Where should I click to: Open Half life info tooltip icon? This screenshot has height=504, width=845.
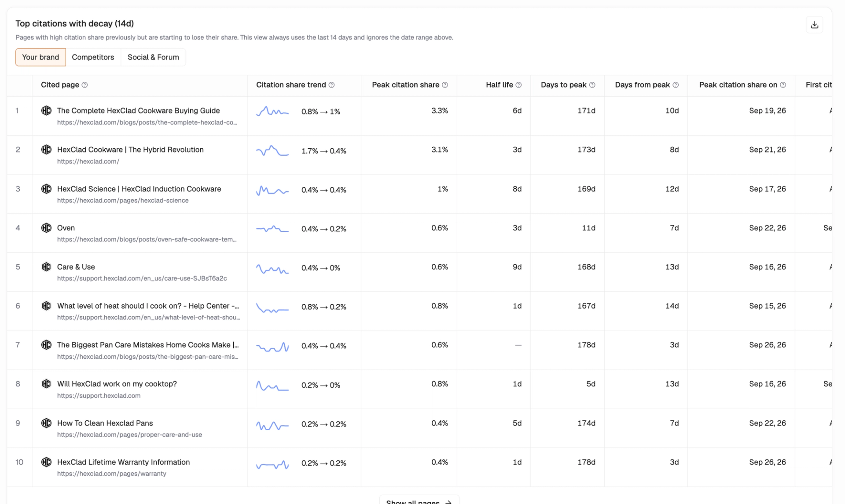pyautogui.click(x=518, y=85)
